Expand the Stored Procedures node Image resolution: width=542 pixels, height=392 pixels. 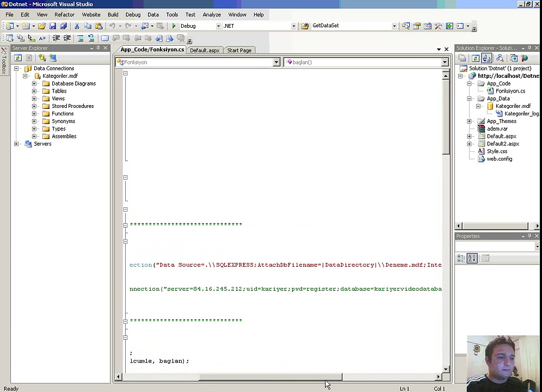click(x=34, y=106)
